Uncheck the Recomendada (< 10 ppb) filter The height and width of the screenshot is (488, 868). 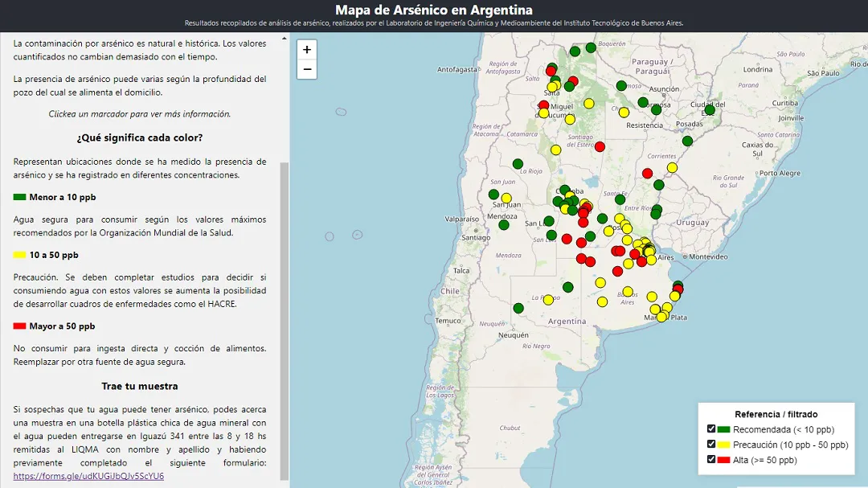pos(710,429)
